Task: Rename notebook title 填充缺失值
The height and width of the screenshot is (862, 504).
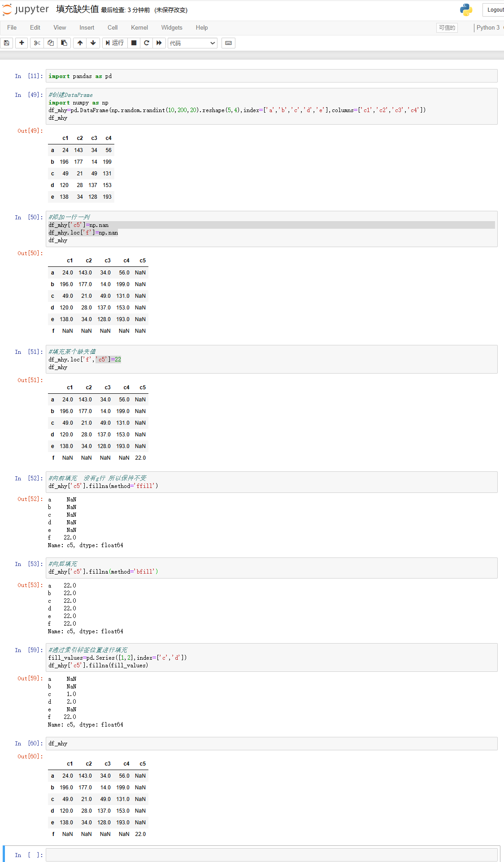Action: 78,9
